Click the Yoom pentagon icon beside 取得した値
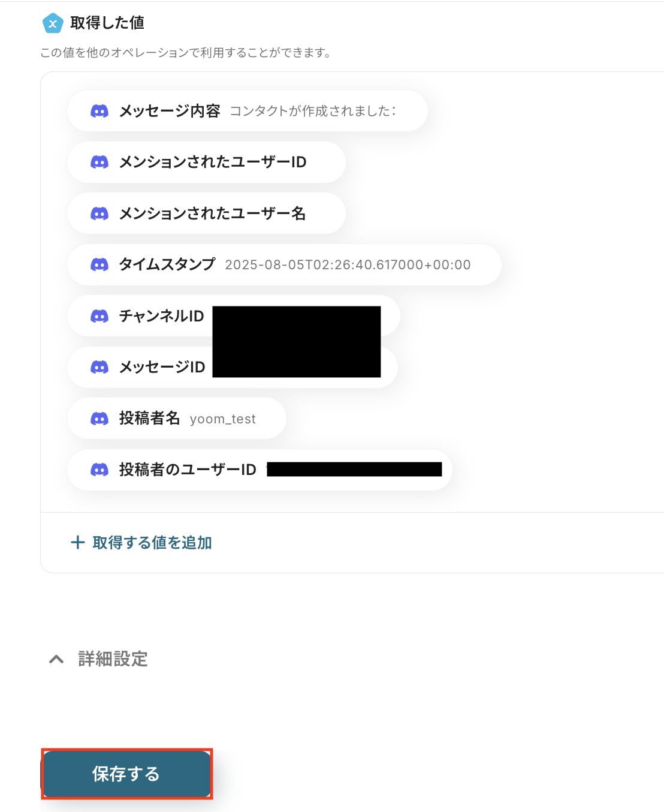The image size is (664, 812). (53, 23)
